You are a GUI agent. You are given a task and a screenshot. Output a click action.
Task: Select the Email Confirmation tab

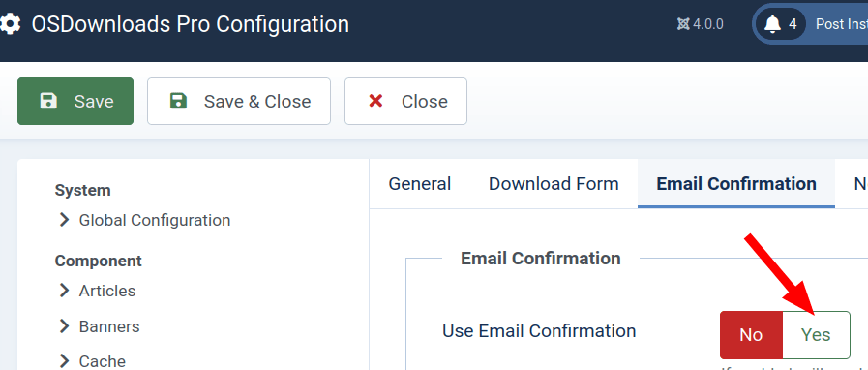coord(736,183)
